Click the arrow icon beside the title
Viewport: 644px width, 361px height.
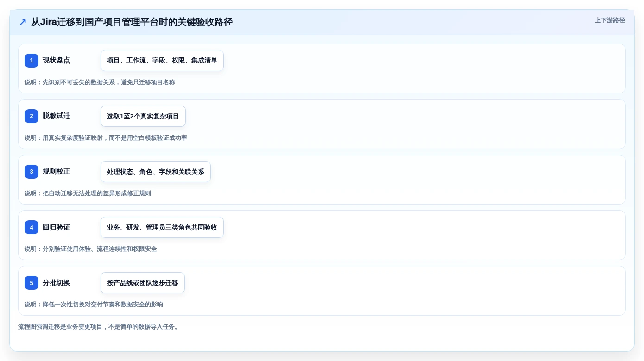click(23, 22)
